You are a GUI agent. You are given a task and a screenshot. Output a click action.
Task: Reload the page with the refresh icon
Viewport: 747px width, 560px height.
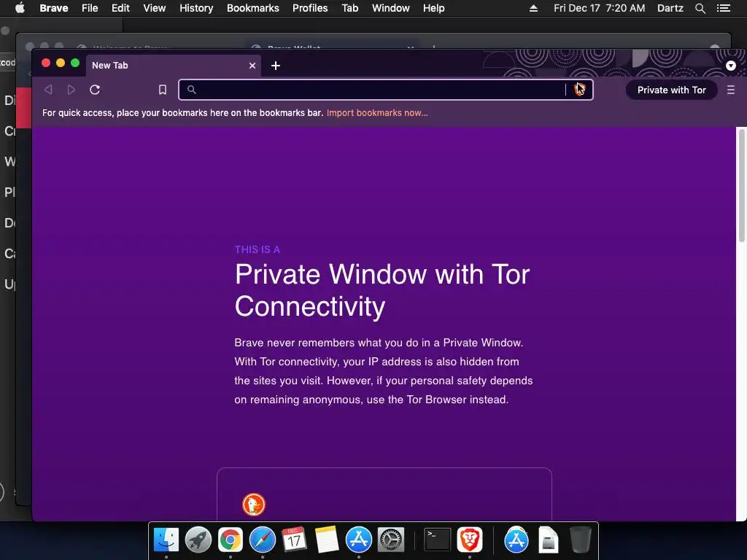(x=95, y=90)
